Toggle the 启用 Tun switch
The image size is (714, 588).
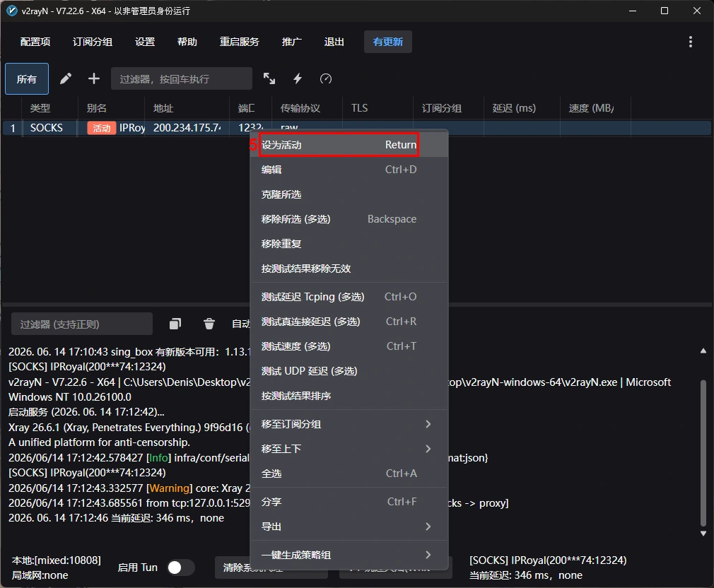coord(181,568)
